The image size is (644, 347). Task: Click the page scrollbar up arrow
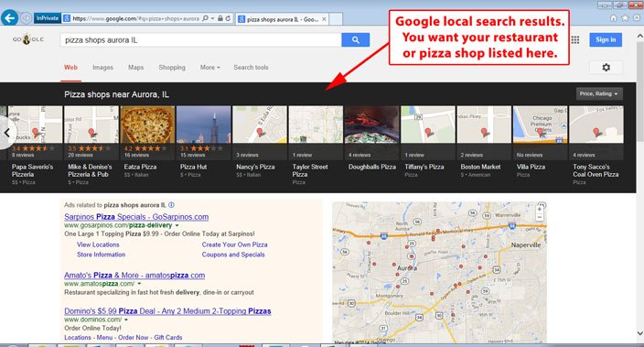(x=640, y=37)
